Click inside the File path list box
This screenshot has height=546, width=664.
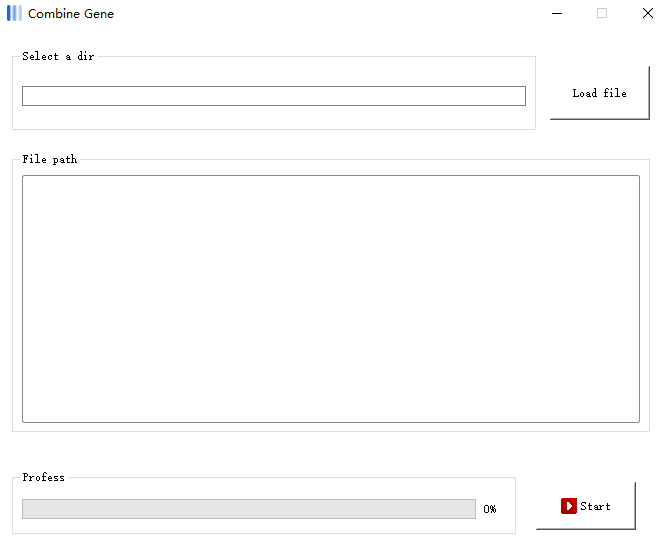(x=331, y=299)
